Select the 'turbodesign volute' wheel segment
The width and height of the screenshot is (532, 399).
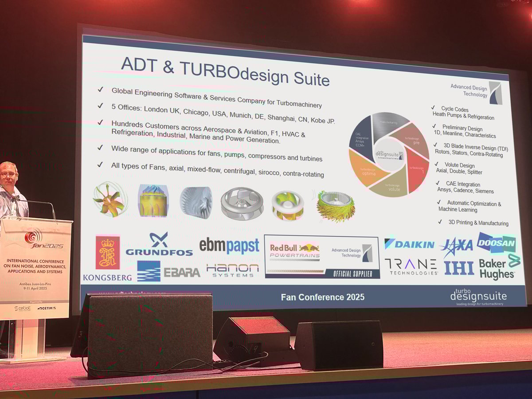click(x=393, y=185)
